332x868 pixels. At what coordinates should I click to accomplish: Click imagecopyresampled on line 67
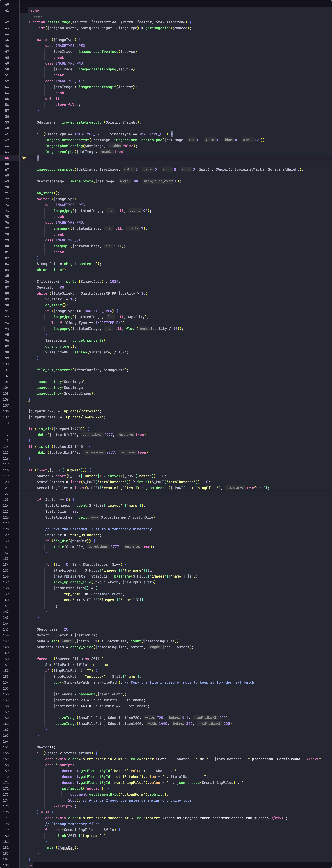pos(56,169)
